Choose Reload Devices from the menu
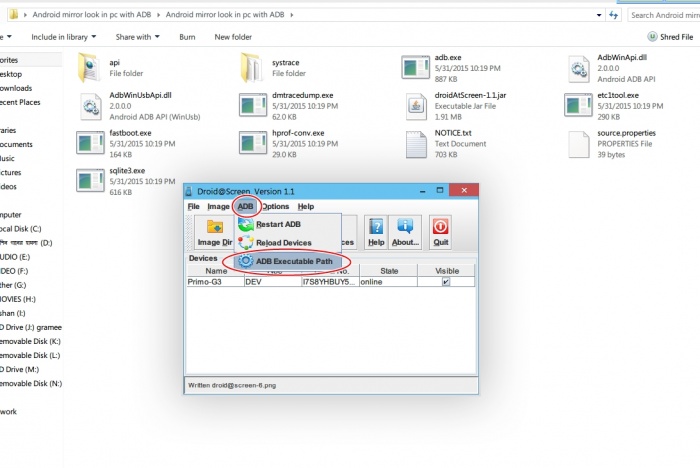This screenshot has height=468, width=700. [288, 242]
